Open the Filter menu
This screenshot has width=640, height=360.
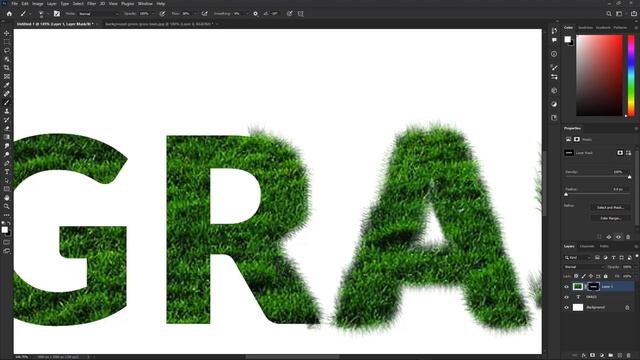point(91,4)
